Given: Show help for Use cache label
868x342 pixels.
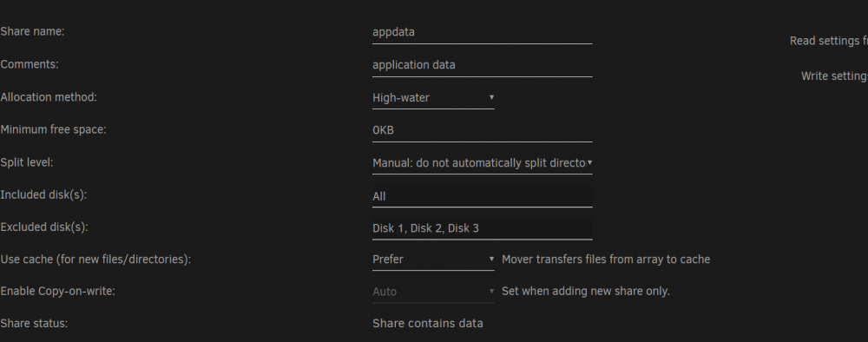Looking at the screenshot, I should 95,259.
